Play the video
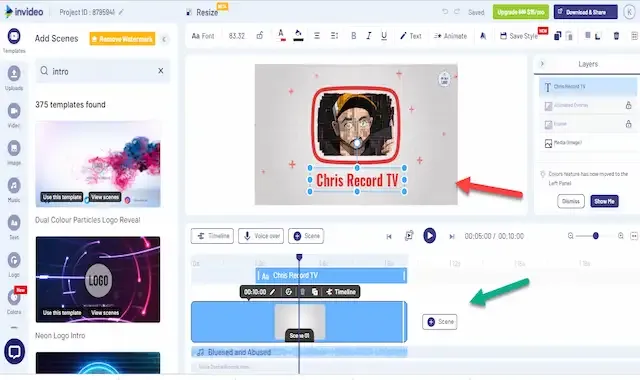 429,236
